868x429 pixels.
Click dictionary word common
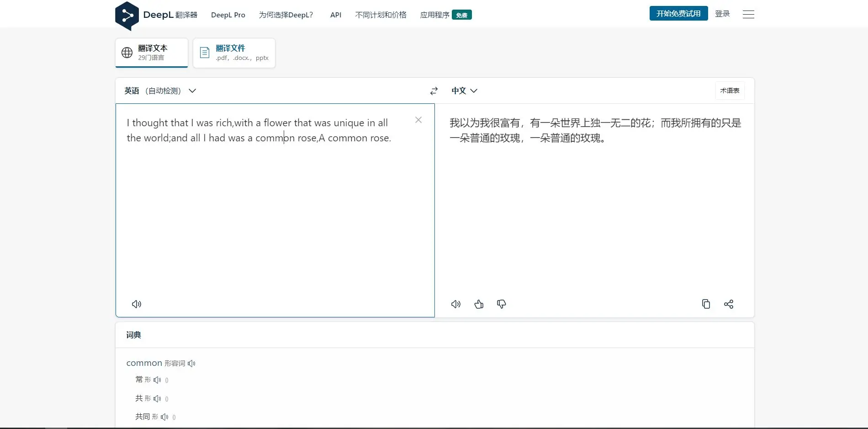click(x=144, y=363)
